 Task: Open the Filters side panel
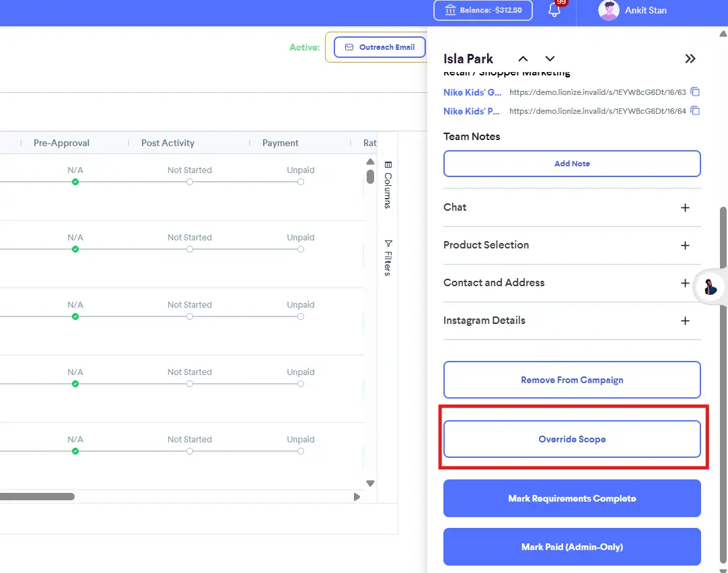(388, 258)
